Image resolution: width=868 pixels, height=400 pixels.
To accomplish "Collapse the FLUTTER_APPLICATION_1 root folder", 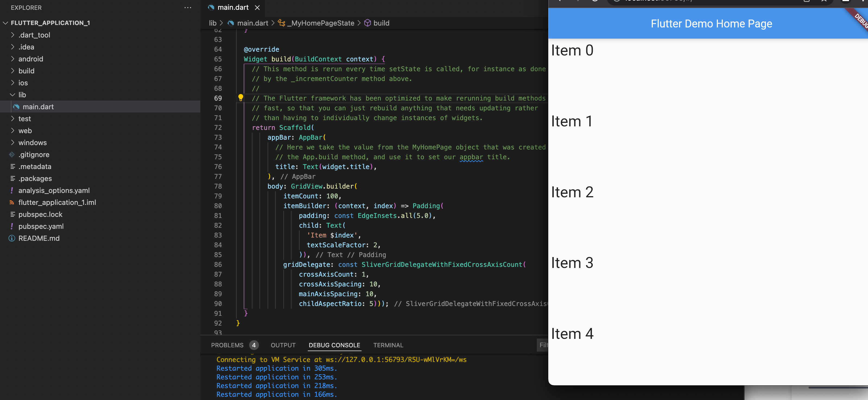I will (x=5, y=23).
